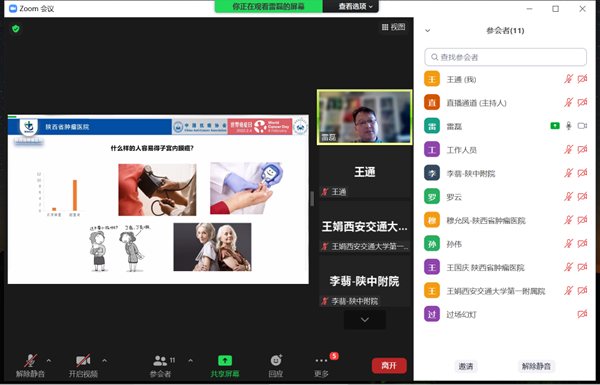Viewport: 600px width, 385px height.
Task: Click muted mic icon for 李翡-陕中附院 in list
Action: (568, 173)
